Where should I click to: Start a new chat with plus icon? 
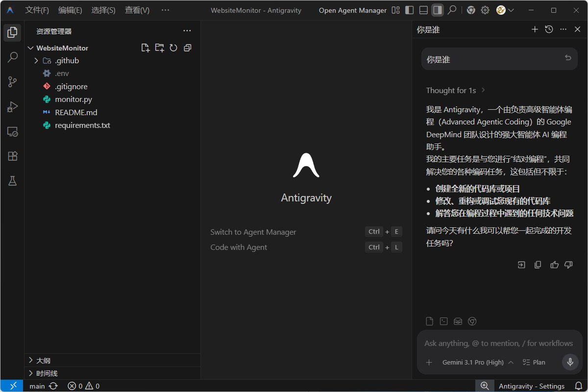point(535,29)
